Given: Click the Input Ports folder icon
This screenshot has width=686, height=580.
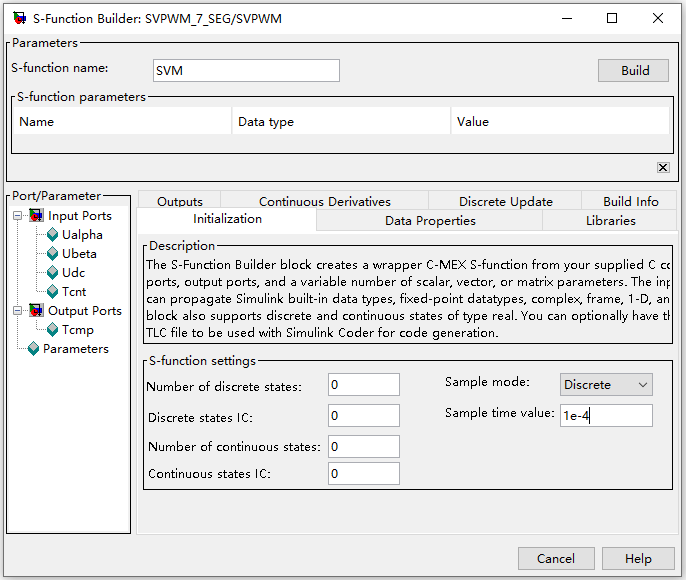Looking at the screenshot, I should [x=37, y=216].
